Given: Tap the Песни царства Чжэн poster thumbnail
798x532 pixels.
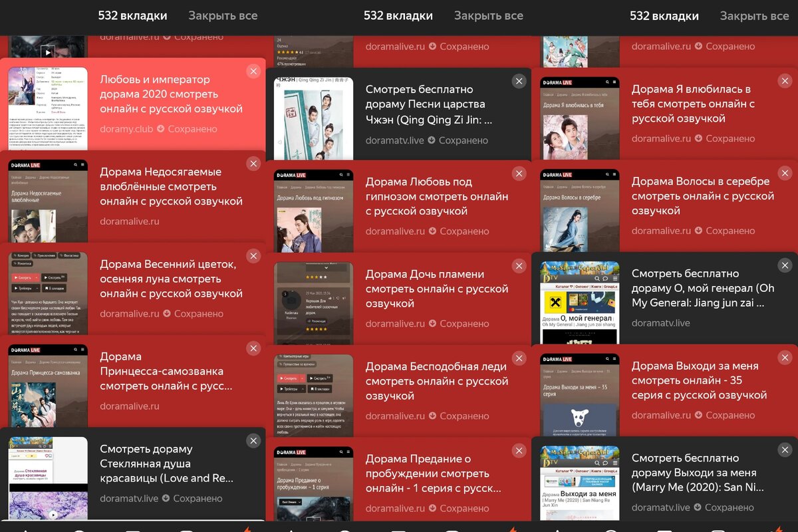Looking at the screenshot, I should [314, 118].
